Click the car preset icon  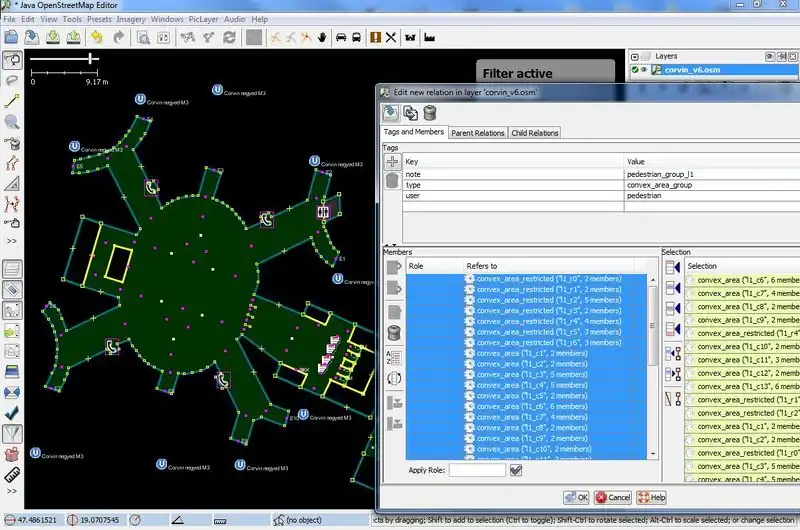(x=341, y=37)
